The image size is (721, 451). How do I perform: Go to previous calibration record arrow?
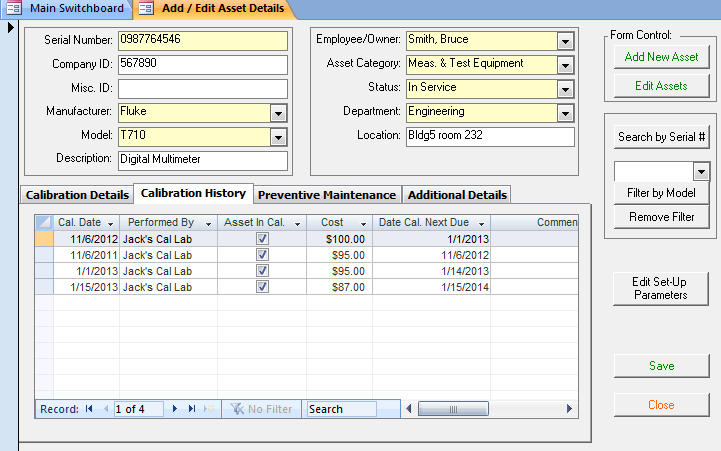[106, 409]
